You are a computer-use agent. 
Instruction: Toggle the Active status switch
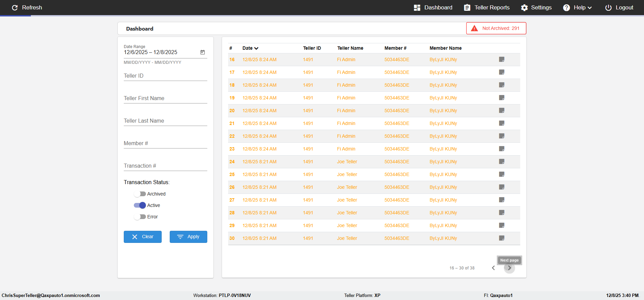pos(140,205)
